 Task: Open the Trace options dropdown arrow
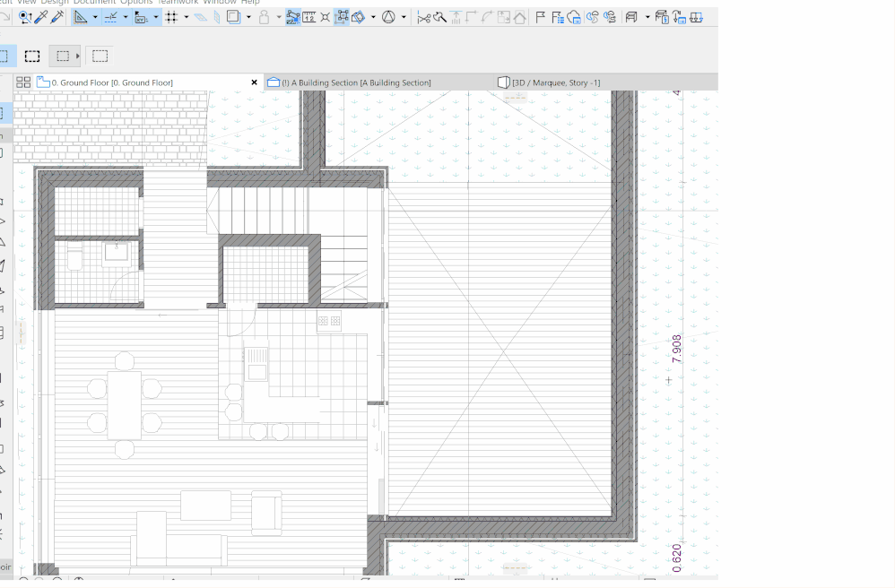point(248,18)
